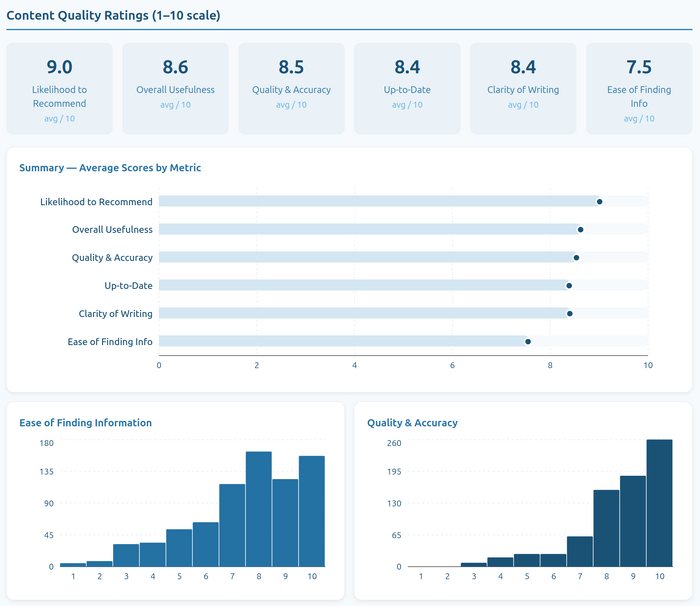Screen dimensions: 700x606
Task: Click the dot marker on Likelihood to Recommend bar
Action: (x=599, y=202)
